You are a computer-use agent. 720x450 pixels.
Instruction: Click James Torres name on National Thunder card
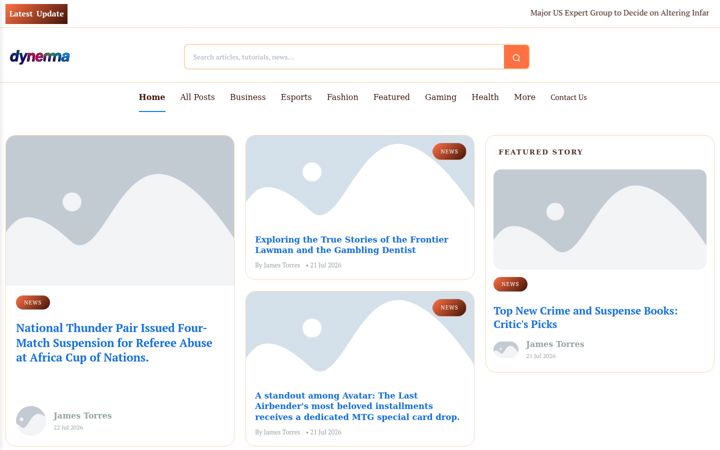click(83, 416)
